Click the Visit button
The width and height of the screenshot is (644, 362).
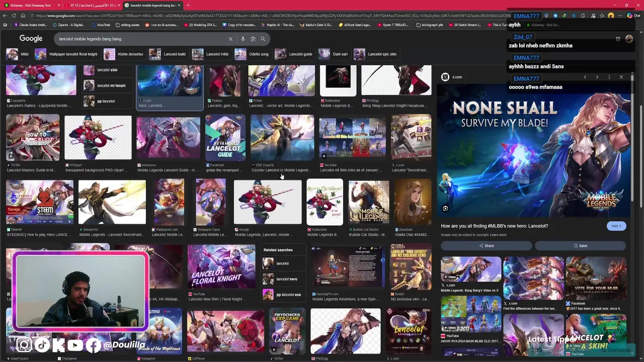616,226
